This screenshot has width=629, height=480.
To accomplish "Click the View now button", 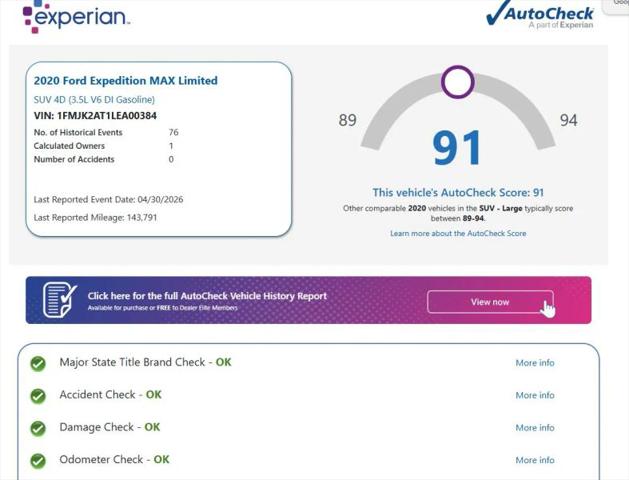I will point(490,302).
